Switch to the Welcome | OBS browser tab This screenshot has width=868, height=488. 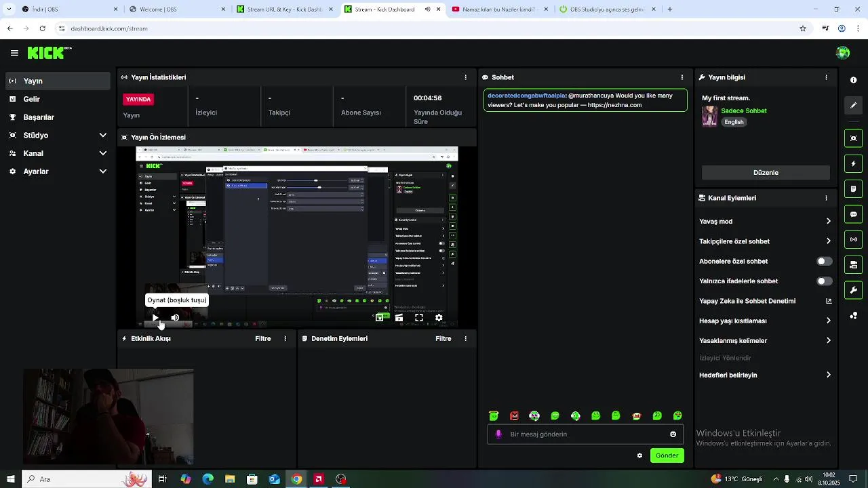pyautogui.click(x=176, y=9)
